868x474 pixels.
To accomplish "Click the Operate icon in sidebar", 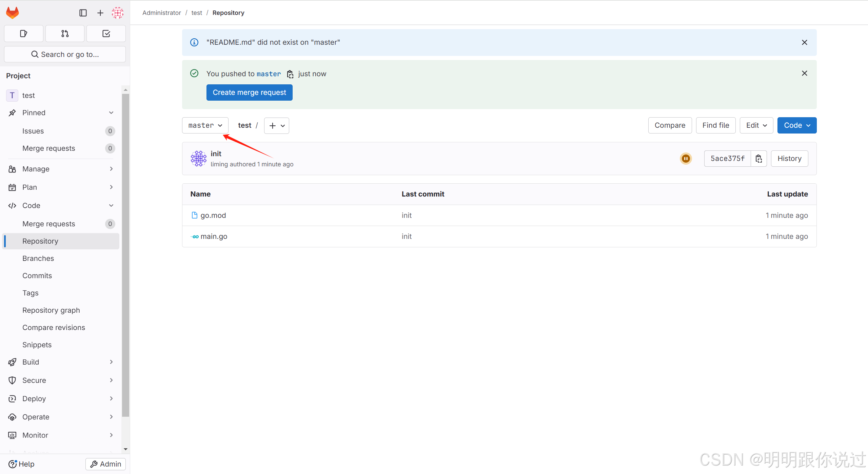I will (12, 417).
